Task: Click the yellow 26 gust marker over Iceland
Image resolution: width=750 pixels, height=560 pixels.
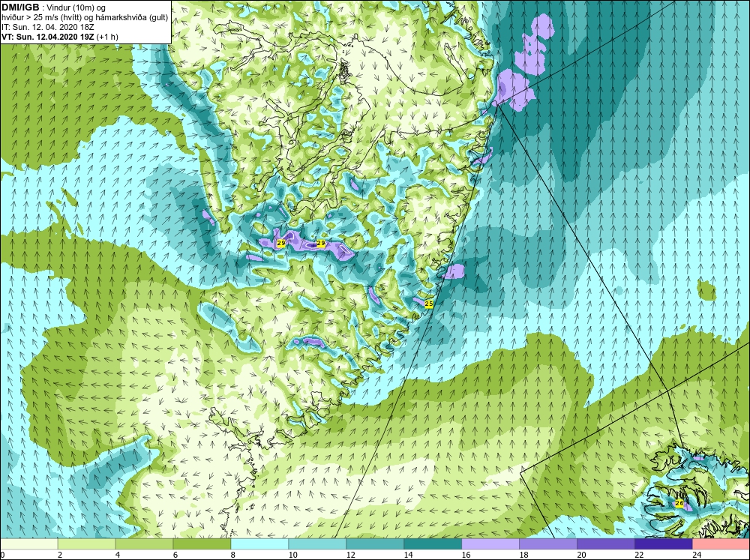Action: point(679,503)
